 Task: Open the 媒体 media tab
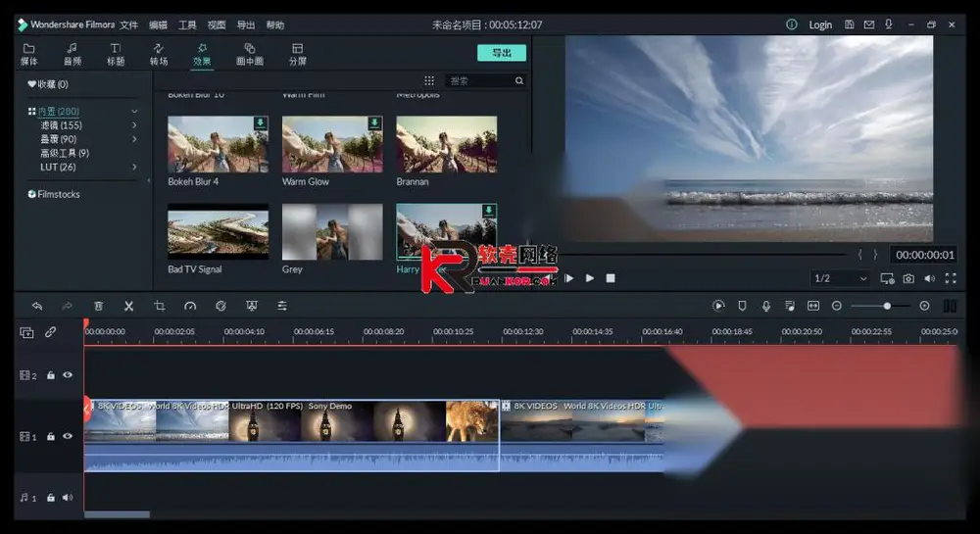coord(28,54)
